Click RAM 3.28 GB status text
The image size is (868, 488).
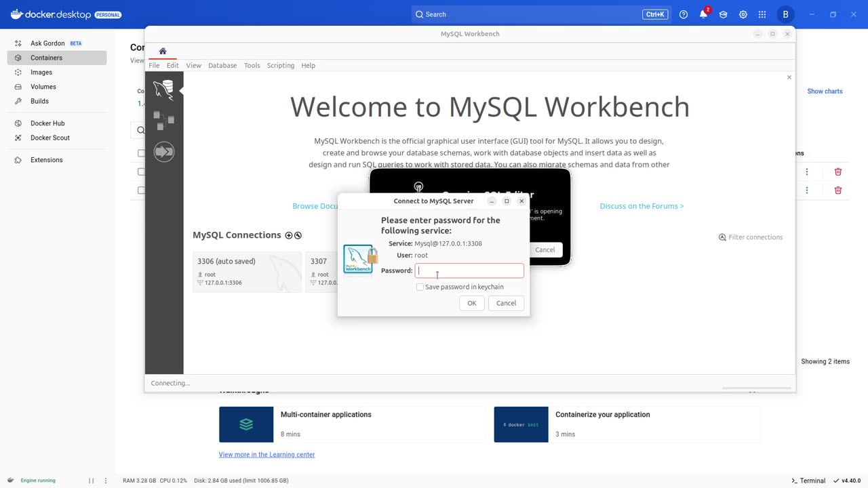[138, 481]
